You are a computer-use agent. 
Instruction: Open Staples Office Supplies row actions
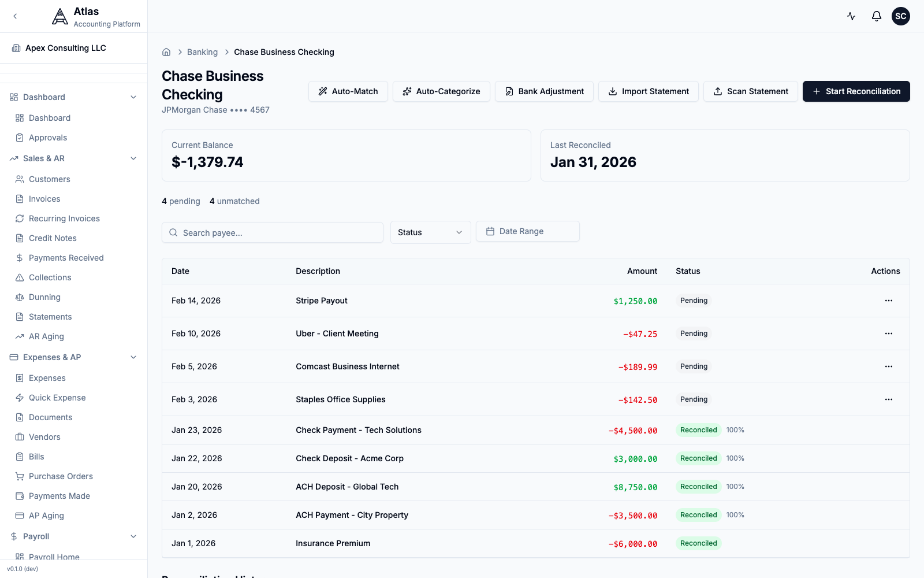(x=889, y=399)
